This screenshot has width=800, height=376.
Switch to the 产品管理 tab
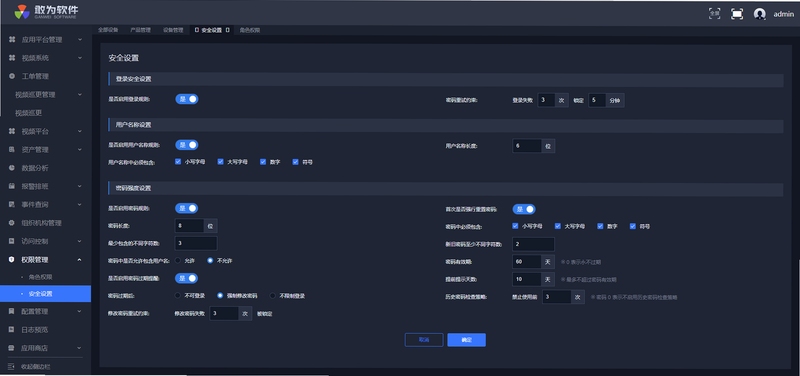[x=140, y=30]
